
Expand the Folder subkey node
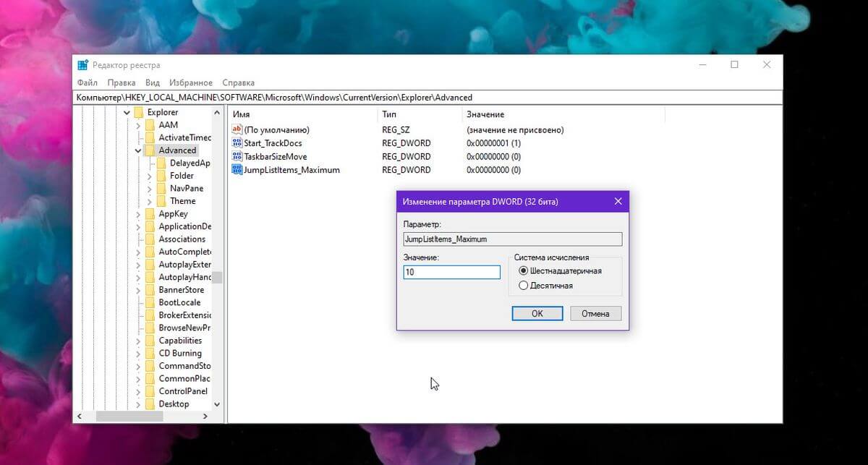pyautogui.click(x=150, y=176)
